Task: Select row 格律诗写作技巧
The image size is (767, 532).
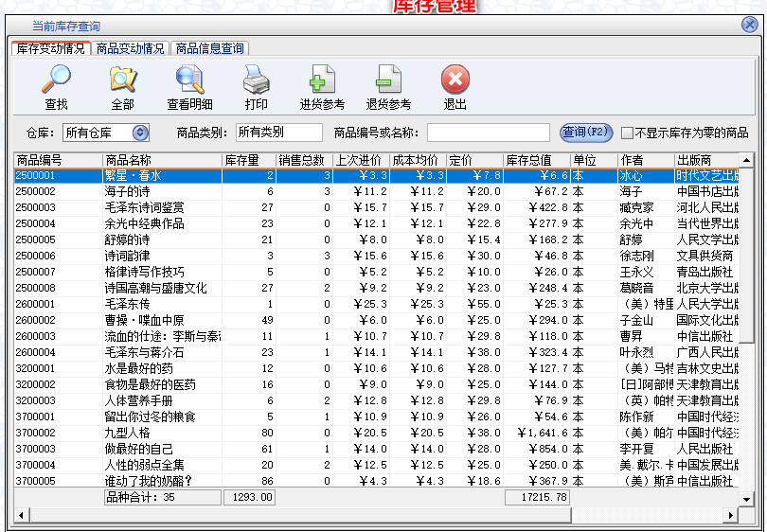Action: [x=376, y=272]
